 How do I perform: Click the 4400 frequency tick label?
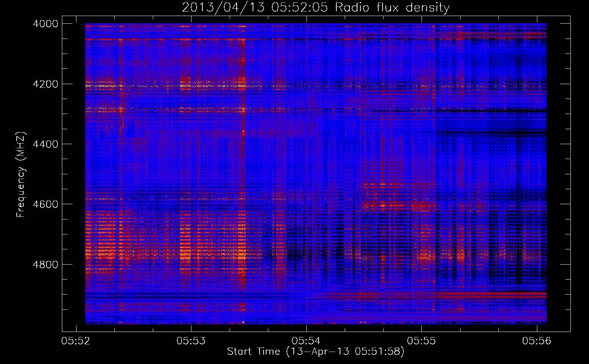point(46,144)
